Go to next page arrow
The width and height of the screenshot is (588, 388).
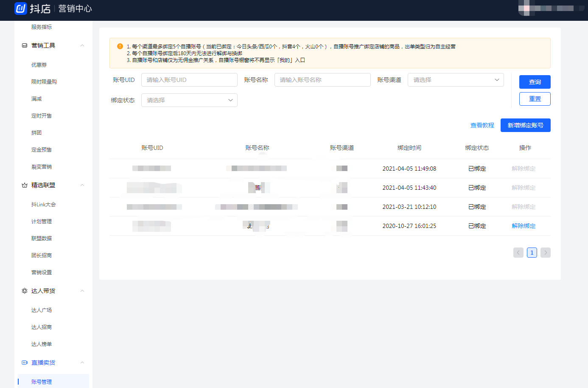[546, 253]
